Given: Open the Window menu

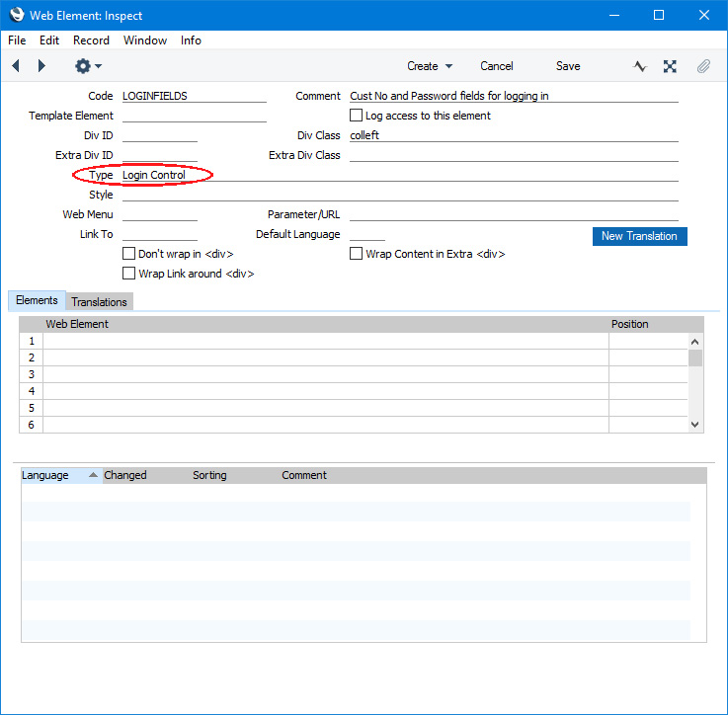Looking at the screenshot, I should pos(145,40).
